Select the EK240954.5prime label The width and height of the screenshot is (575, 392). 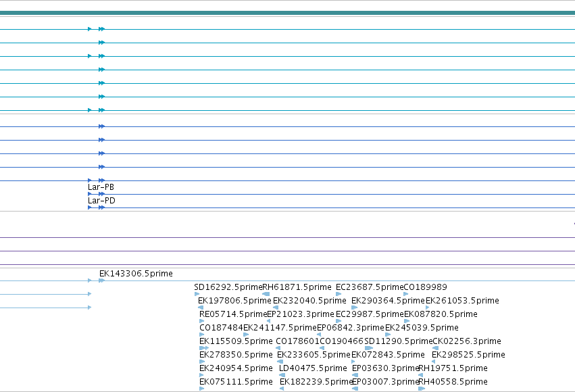point(236,368)
